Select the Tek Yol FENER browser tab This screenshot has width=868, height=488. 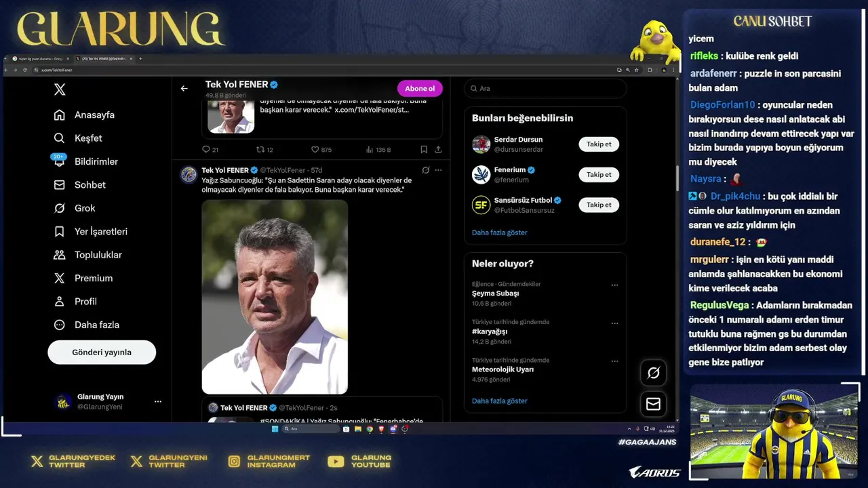pos(104,59)
